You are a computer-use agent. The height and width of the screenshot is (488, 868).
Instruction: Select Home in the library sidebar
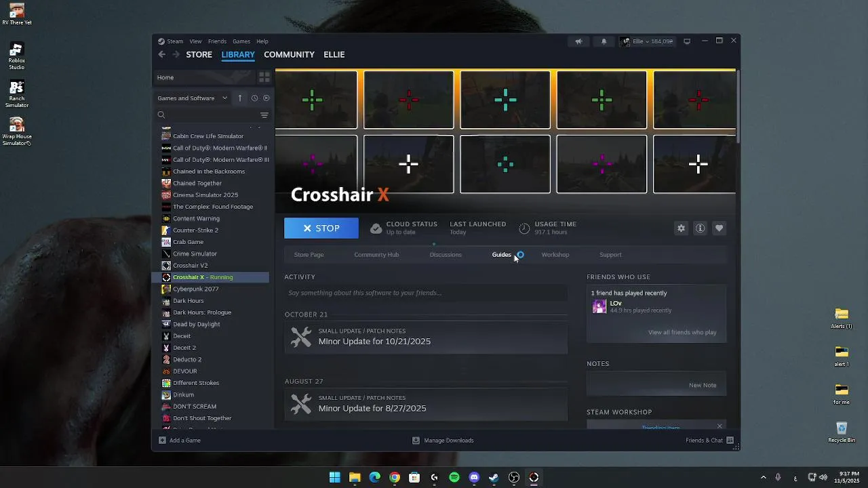[204, 77]
